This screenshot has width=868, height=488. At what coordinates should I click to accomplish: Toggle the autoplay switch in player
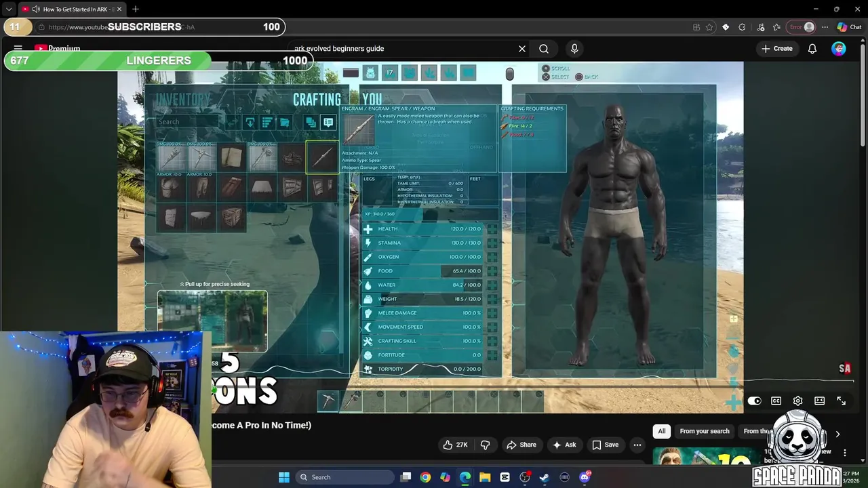click(x=754, y=401)
